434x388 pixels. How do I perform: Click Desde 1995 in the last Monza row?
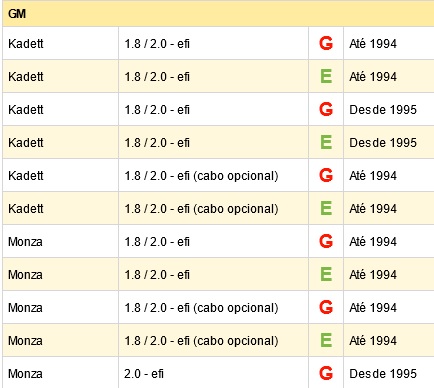click(x=383, y=374)
